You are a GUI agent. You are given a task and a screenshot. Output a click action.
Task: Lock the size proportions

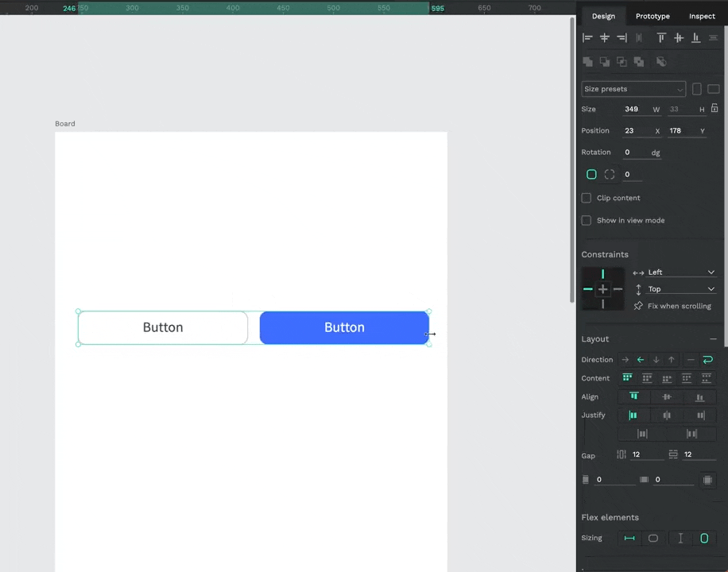[714, 108]
